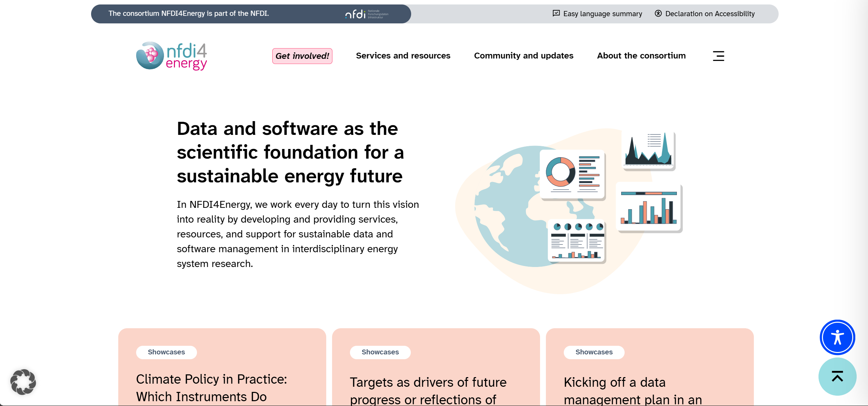Click the scroll-to-top arrow button

tap(837, 376)
